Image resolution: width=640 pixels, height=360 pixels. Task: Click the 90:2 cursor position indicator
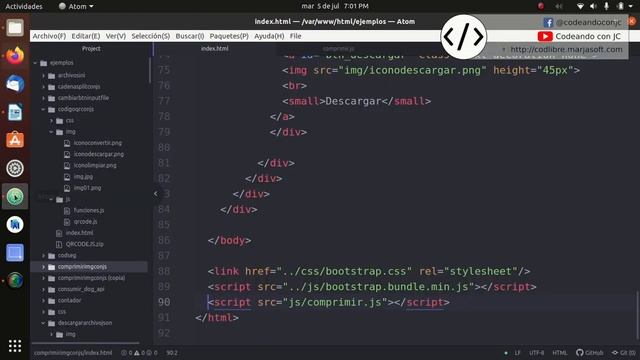[172, 353]
